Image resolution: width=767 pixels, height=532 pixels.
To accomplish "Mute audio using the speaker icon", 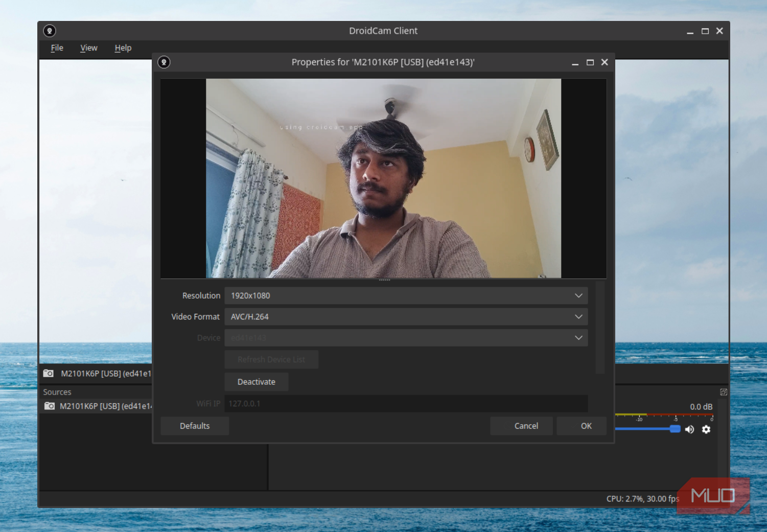I will pyautogui.click(x=689, y=430).
